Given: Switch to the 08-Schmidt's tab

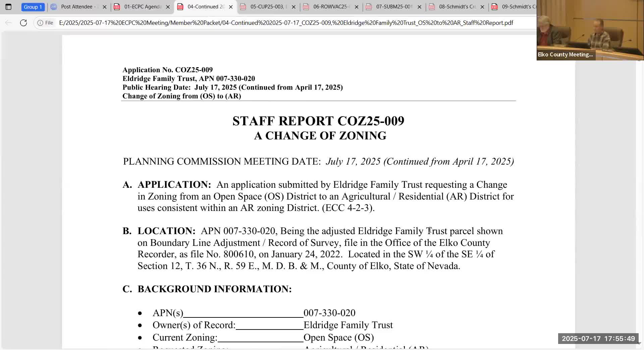Looking at the screenshot, I should (456, 7).
